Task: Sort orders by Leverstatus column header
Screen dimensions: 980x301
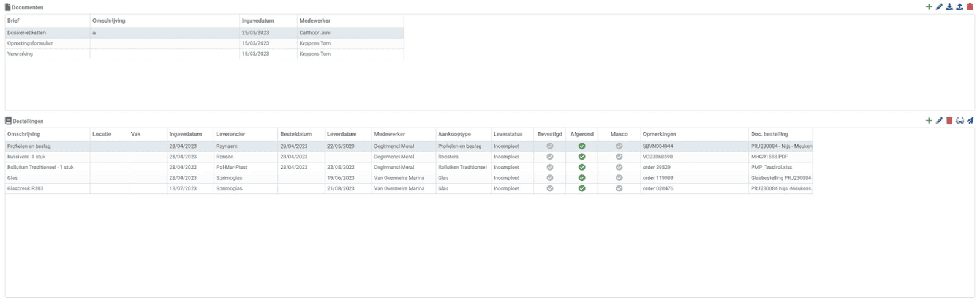Action: click(508, 134)
